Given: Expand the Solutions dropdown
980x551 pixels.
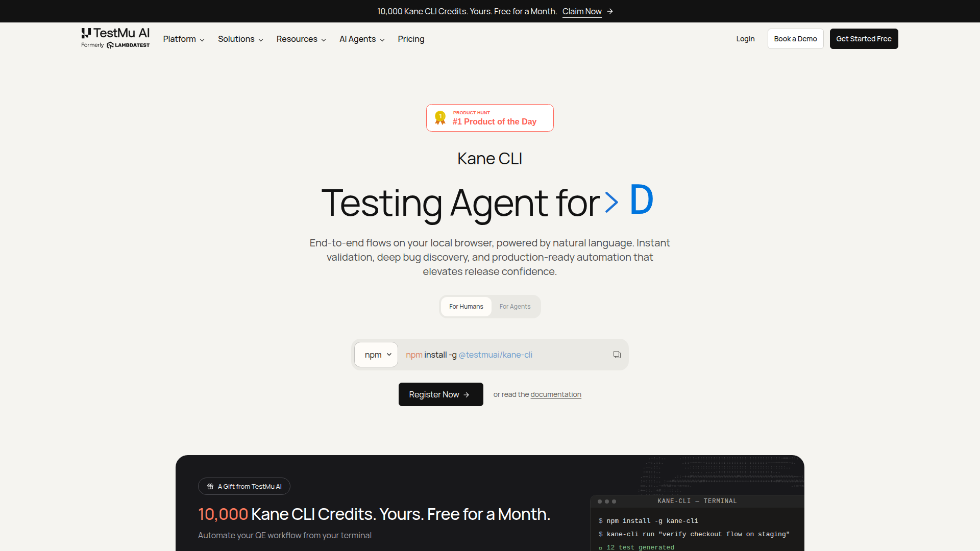Looking at the screenshot, I should tap(240, 39).
